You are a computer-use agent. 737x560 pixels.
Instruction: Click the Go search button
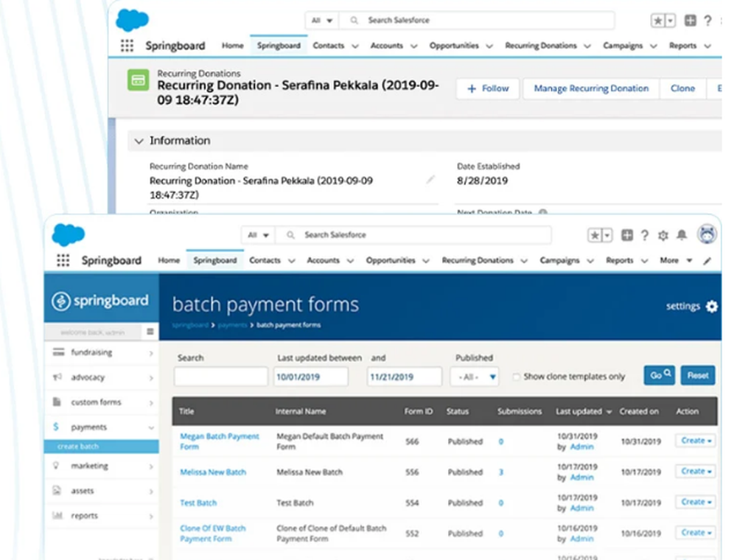click(660, 375)
